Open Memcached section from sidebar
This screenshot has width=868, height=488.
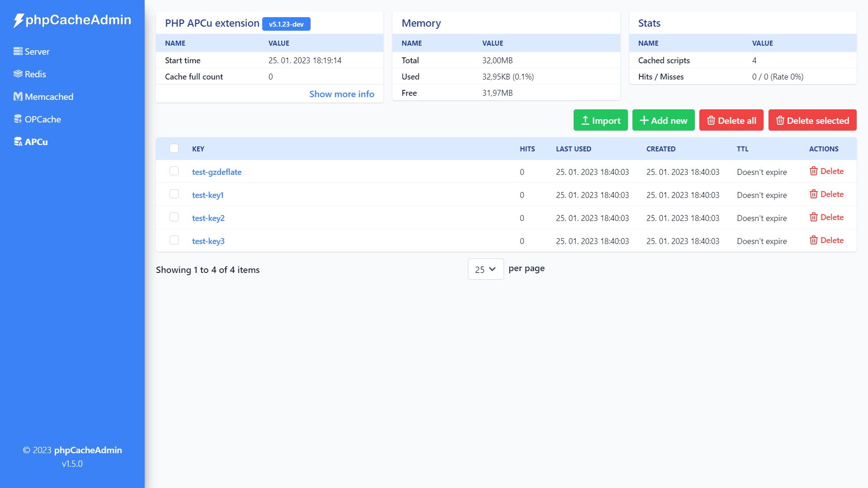(x=49, y=97)
